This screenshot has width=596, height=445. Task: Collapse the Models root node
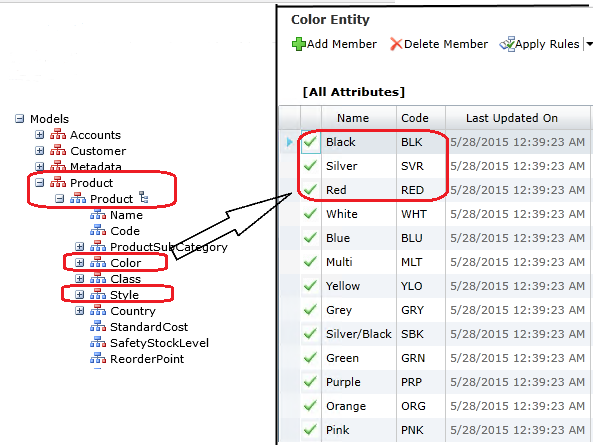[x=19, y=119]
